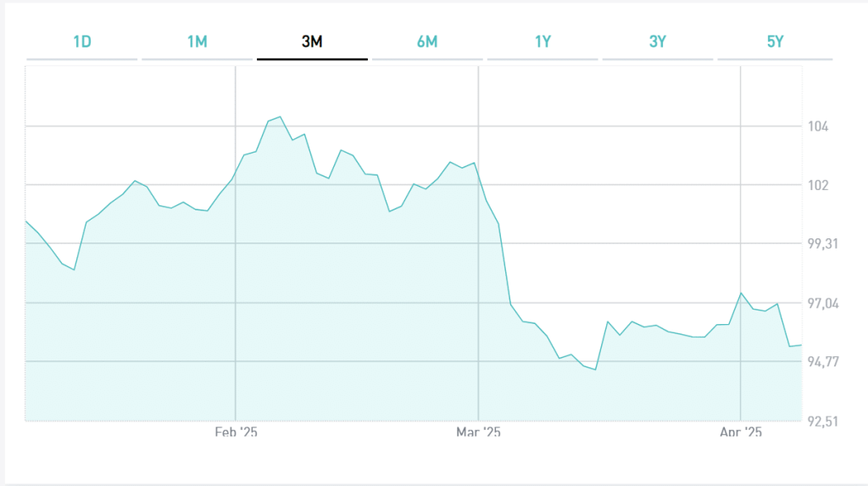Select the 1M range tab
The width and height of the screenshot is (868, 486).
tap(197, 42)
